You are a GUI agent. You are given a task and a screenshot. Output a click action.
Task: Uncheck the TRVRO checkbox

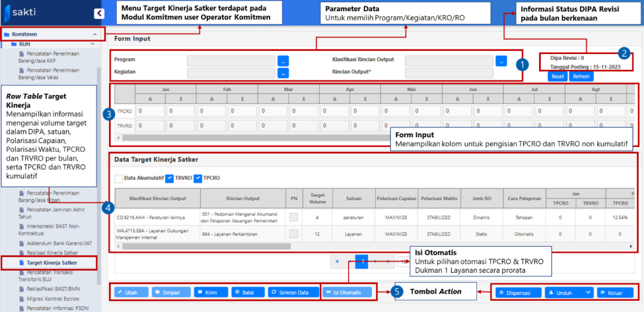pyautogui.click(x=170, y=178)
